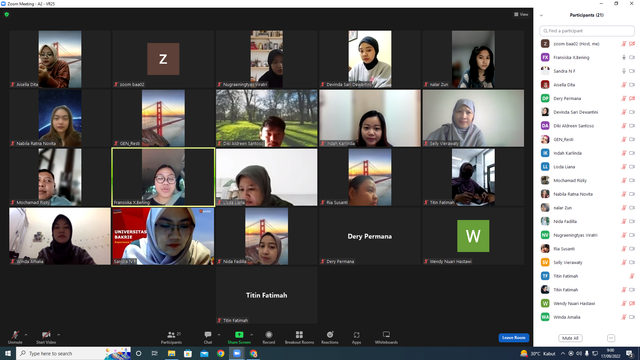Open the more options ellipsis button in Participants panel

[x=611, y=338]
